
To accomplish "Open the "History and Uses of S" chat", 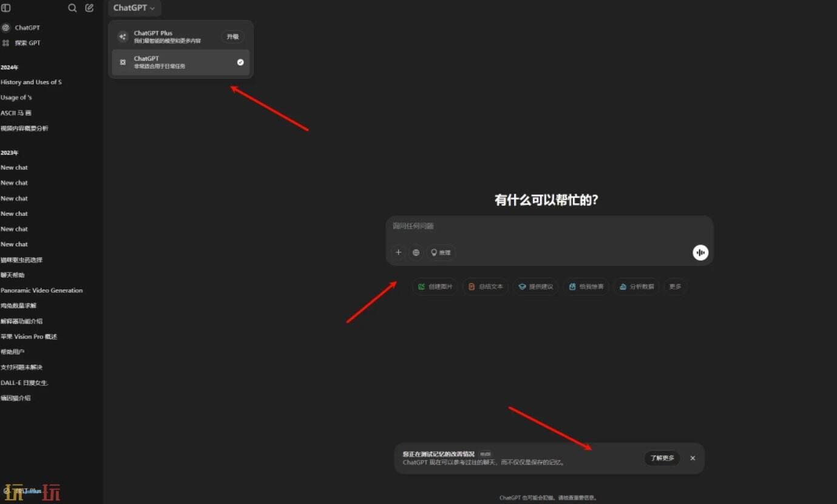I will click(x=31, y=82).
